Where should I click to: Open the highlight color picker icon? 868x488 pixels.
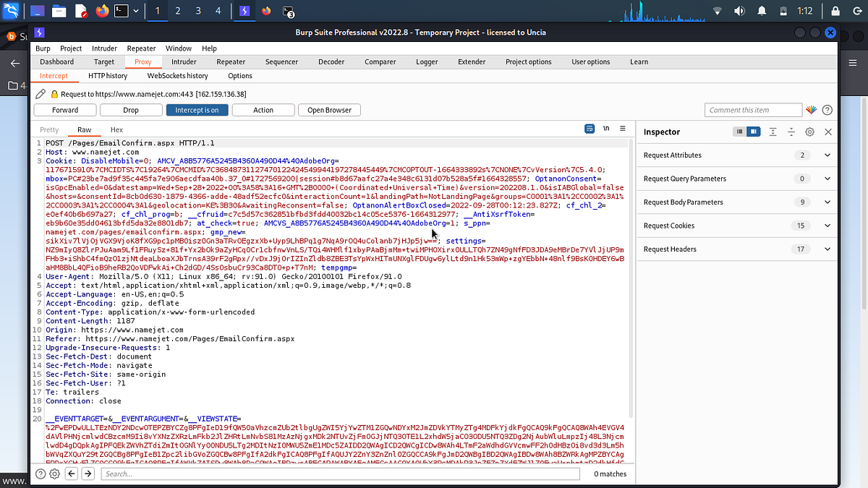[x=811, y=110]
